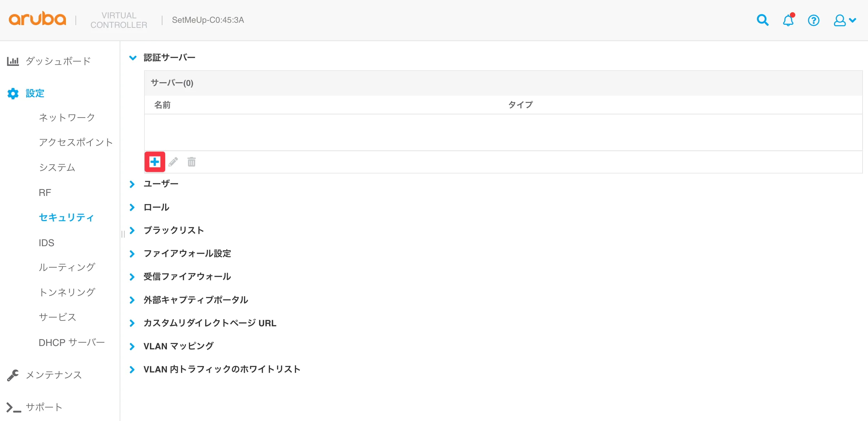The height and width of the screenshot is (421, 868).
Task: Open ダッシュボード from the sidebar
Action: point(58,61)
